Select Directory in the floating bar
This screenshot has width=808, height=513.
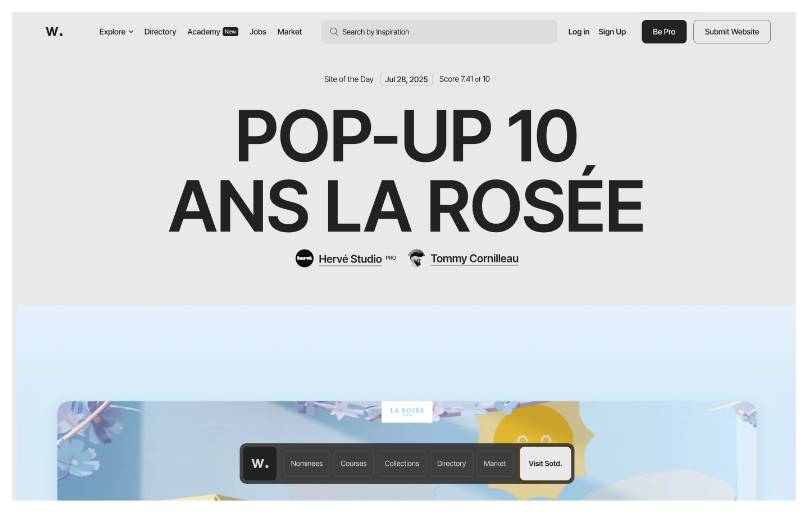pyautogui.click(x=451, y=464)
